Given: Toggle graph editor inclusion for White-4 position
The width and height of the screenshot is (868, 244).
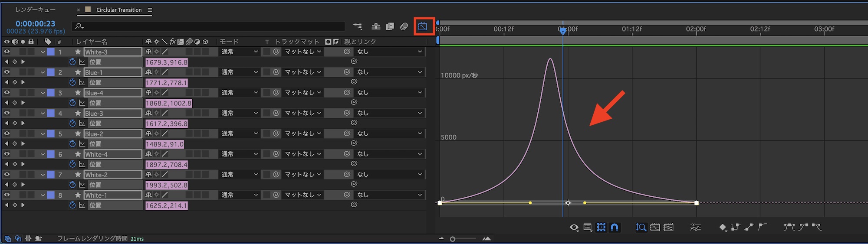Looking at the screenshot, I should pos(82,164).
